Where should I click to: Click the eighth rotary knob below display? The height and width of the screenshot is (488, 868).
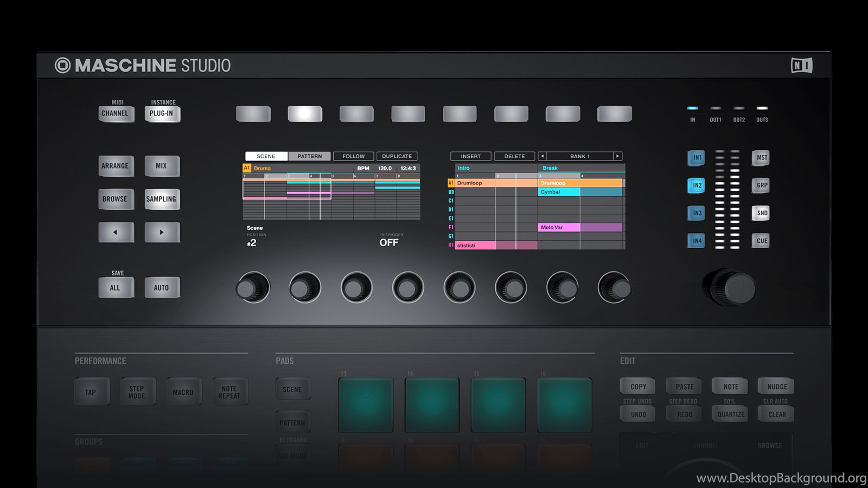click(x=615, y=287)
